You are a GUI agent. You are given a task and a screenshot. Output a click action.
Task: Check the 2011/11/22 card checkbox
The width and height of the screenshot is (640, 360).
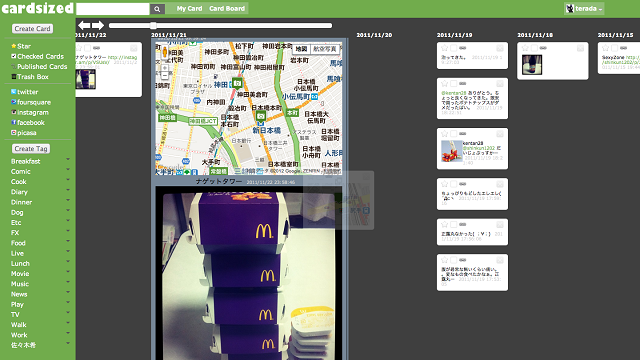pos(87,48)
